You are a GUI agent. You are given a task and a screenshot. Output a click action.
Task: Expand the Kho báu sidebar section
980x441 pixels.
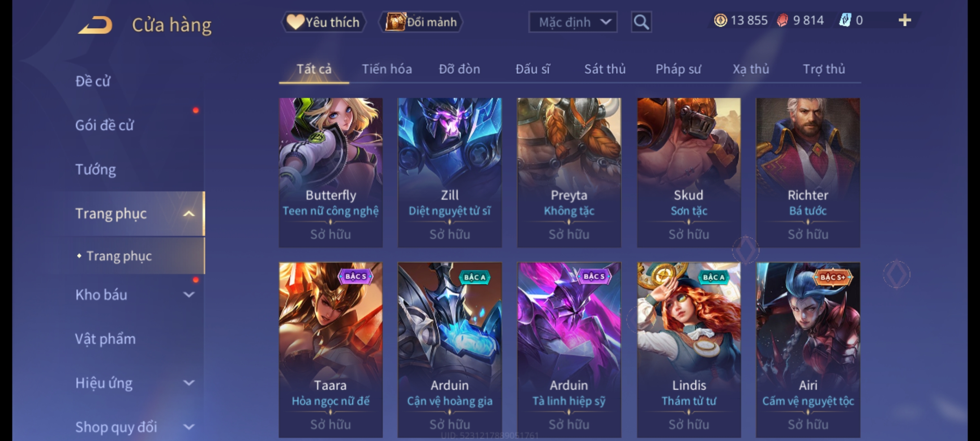click(x=189, y=294)
